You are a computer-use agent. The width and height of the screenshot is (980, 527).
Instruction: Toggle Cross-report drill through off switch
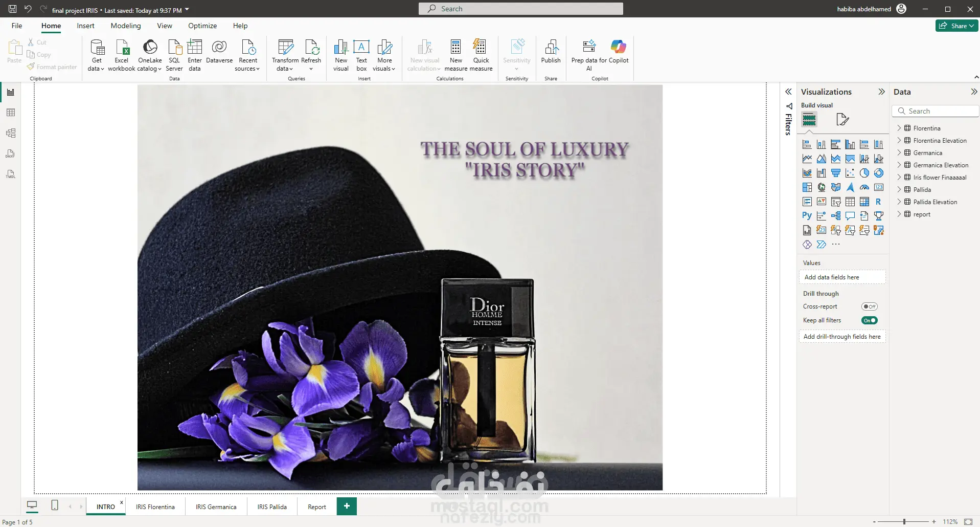tap(869, 306)
